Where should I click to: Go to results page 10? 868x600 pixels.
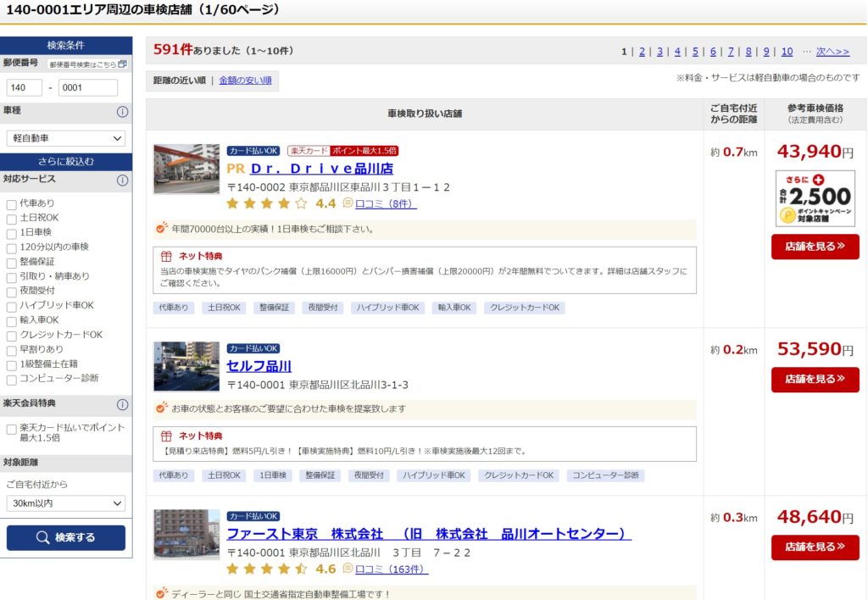[x=787, y=52]
